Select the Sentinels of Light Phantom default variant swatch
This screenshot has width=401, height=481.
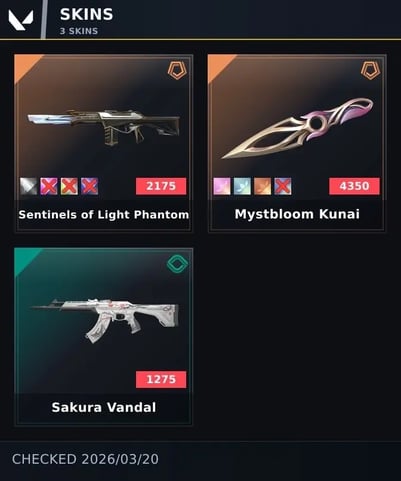click(x=28, y=186)
